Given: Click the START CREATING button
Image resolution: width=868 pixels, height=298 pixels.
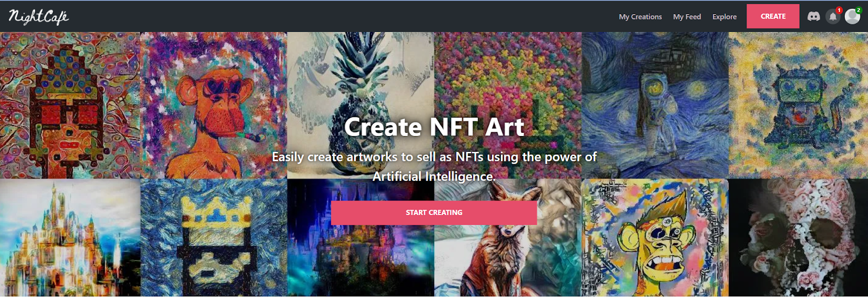Looking at the screenshot, I should (x=434, y=212).
